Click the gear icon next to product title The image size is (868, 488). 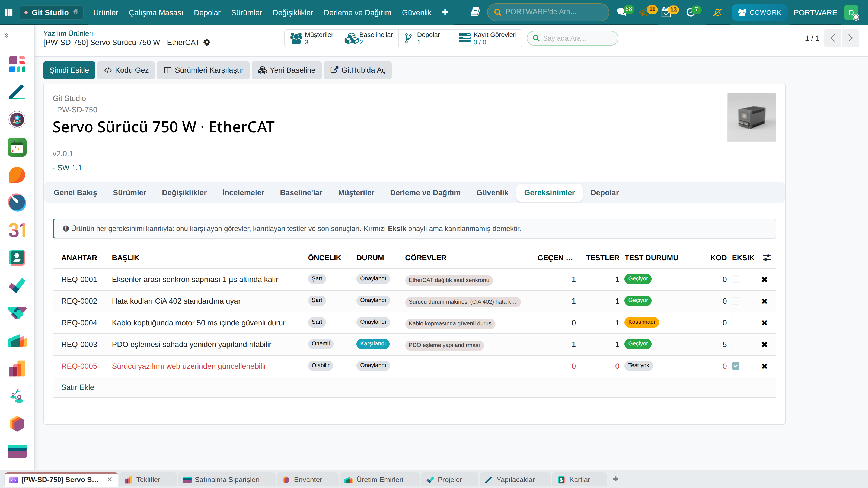(x=207, y=43)
